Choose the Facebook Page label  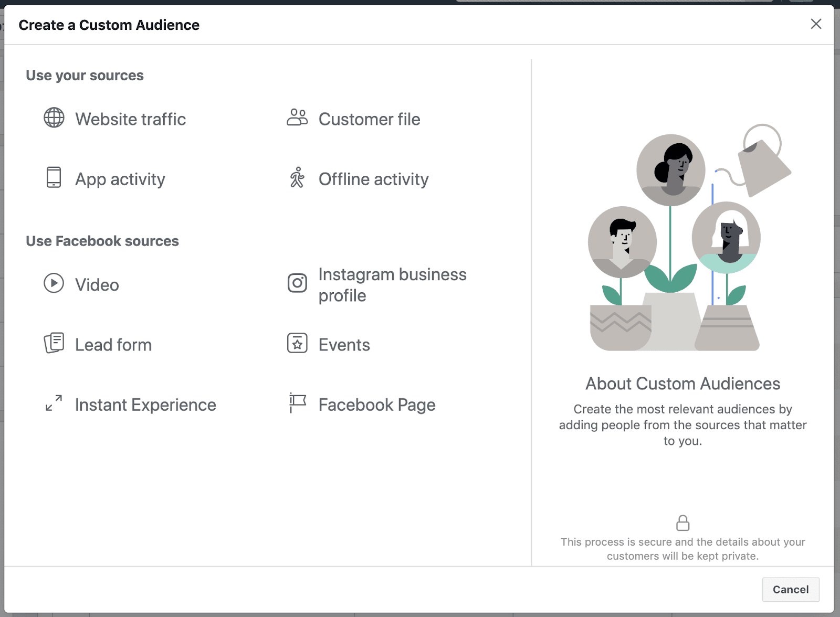(377, 405)
